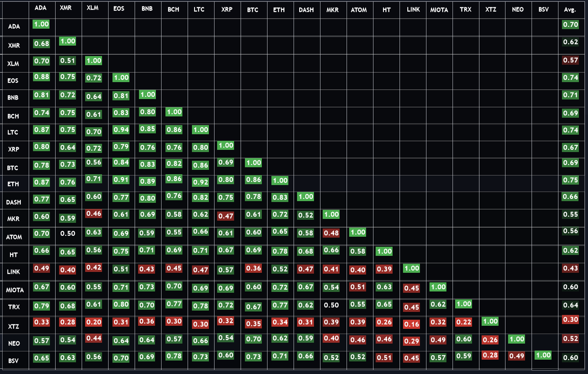Click 0.78 in BSV row, BCH column
The height and width of the screenshot is (374, 588).
[174, 356]
